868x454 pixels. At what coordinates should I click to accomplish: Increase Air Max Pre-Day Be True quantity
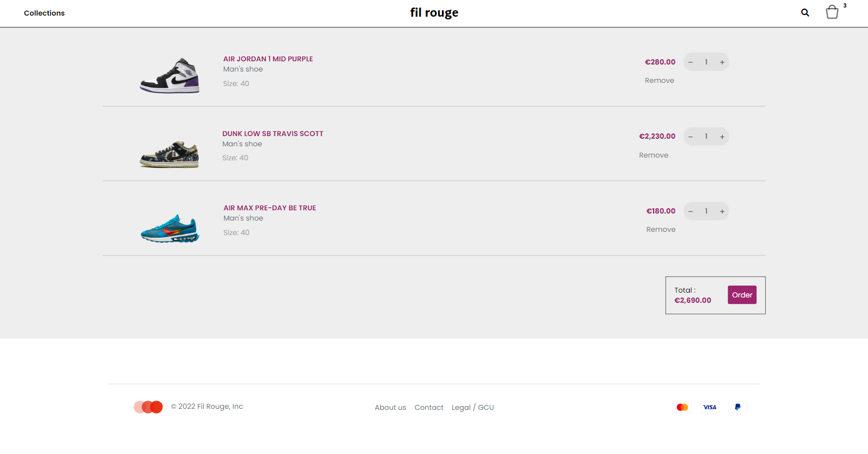coord(722,211)
